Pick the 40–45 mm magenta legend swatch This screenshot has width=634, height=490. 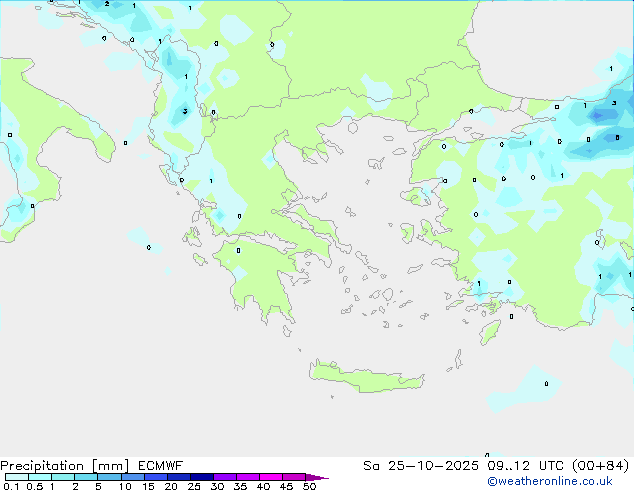(x=271, y=477)
